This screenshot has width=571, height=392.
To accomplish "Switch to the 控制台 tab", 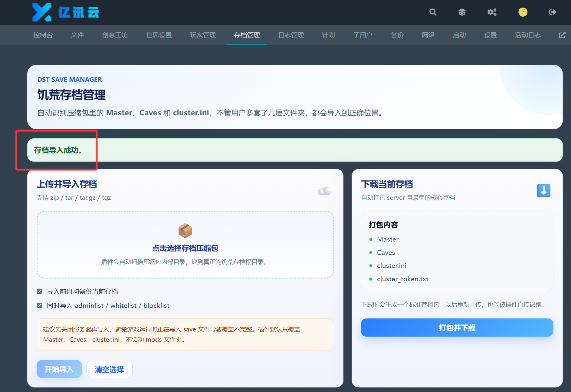I will click(43, 35).
